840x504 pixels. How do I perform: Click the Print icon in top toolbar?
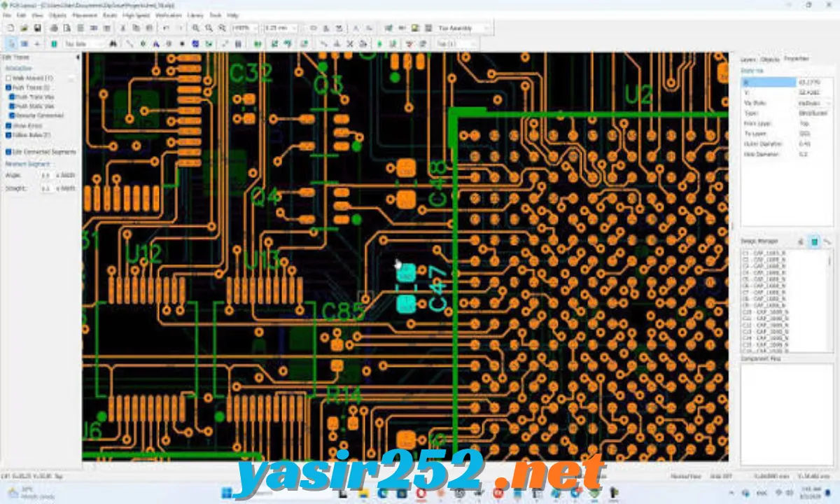point(54,28)
